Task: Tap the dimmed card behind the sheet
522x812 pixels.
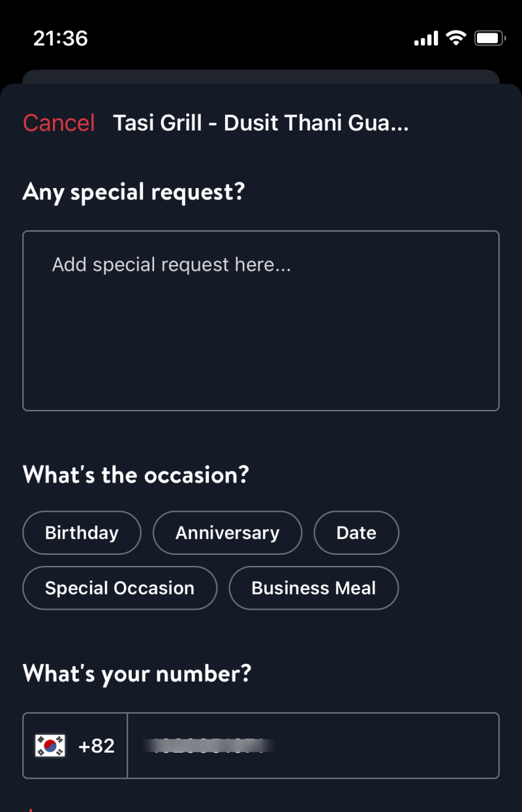Action: pyautogui.click(x=261, y=76)
